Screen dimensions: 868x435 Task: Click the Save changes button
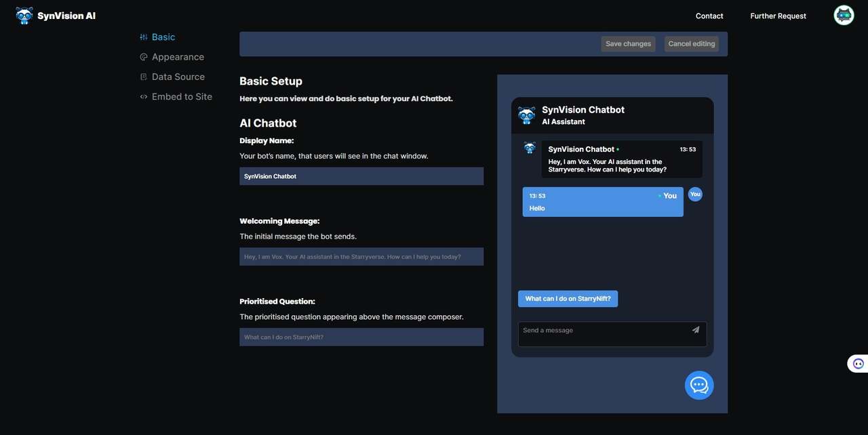(628, 44)
